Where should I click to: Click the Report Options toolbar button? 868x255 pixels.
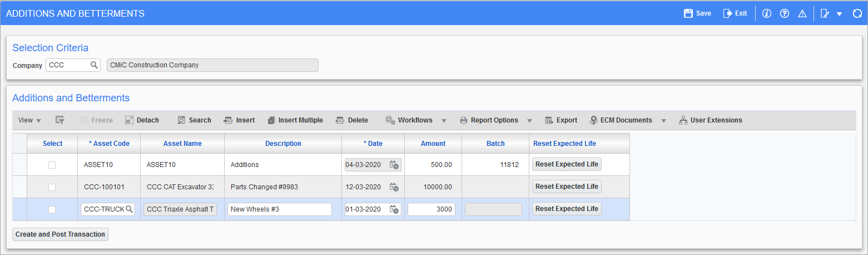point(489,120)
